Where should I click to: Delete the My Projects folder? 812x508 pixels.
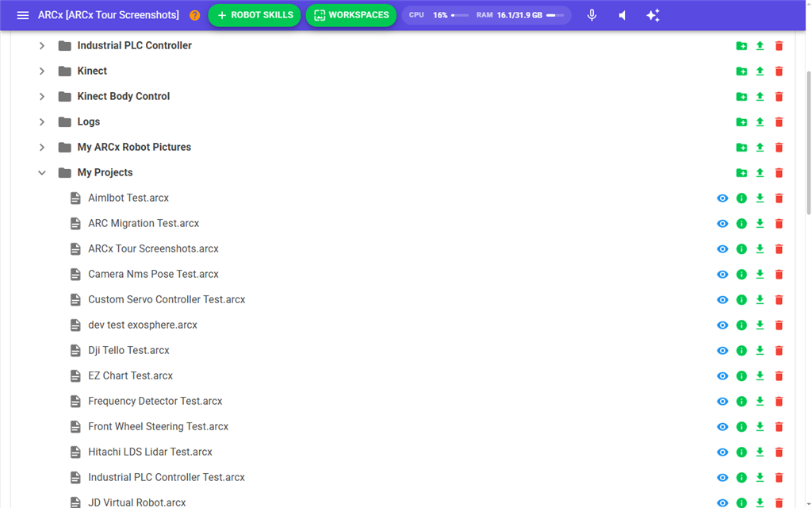pos(779,172)
